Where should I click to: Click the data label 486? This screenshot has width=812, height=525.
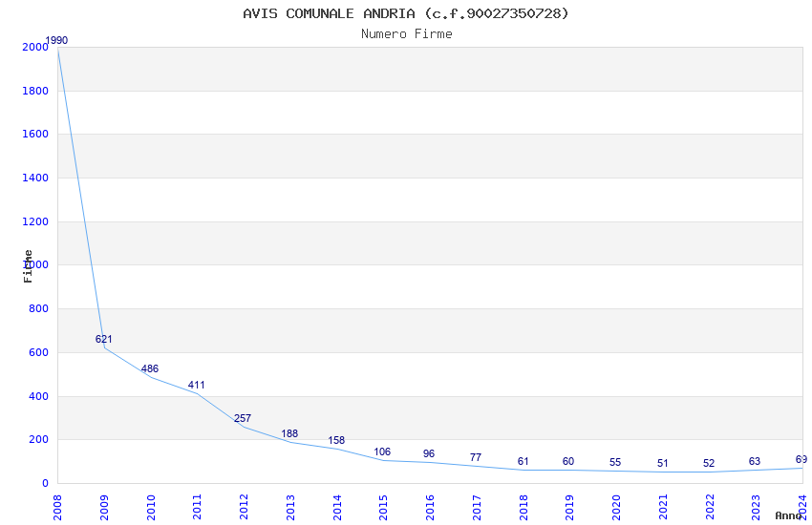[x=150, y=368]
